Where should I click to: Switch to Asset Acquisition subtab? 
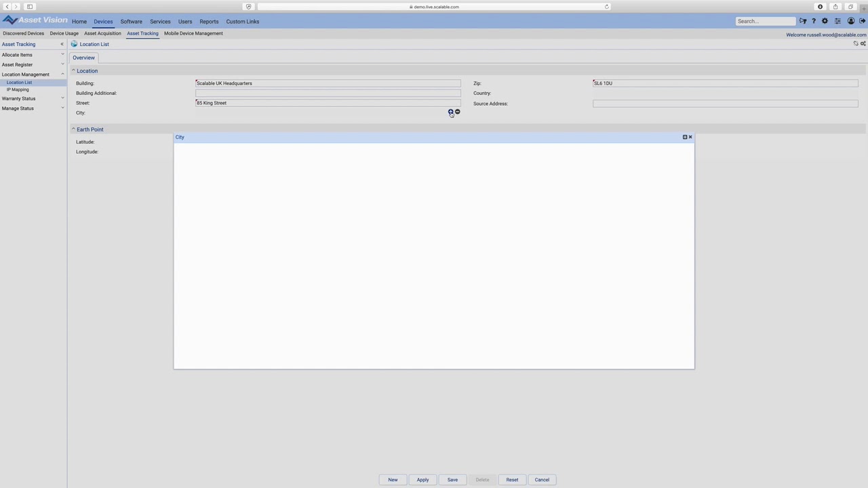[x=102, y=33]
